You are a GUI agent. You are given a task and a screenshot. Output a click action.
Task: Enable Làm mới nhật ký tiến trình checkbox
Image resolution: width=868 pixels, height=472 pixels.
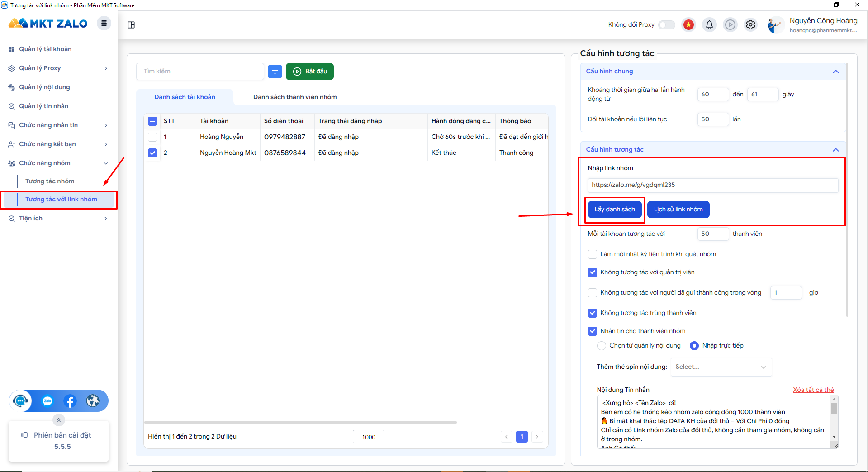click(593, 254)
